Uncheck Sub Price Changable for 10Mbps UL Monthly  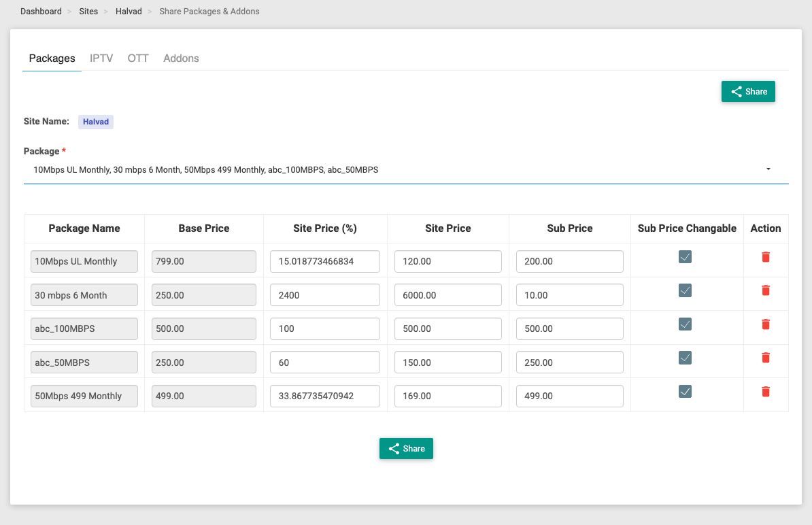pyautogui.click(x=685, y=257)
